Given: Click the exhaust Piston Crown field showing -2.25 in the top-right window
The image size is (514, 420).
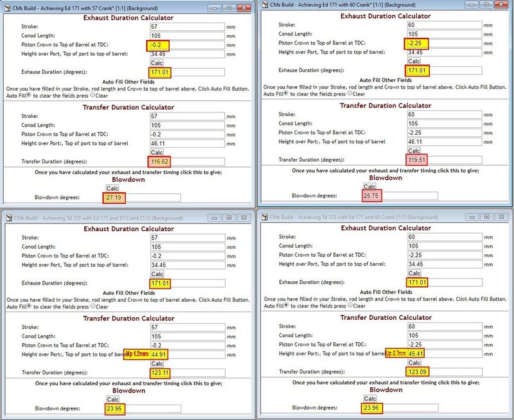Looking at the screenshot, I should pyautogui.click(x=445, y=43).
